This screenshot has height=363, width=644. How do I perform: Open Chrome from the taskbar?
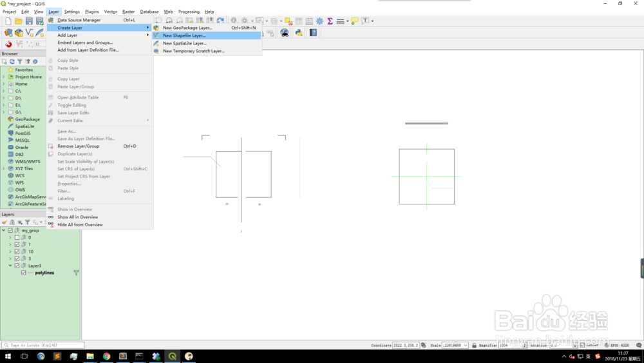(x=106, y=356)
